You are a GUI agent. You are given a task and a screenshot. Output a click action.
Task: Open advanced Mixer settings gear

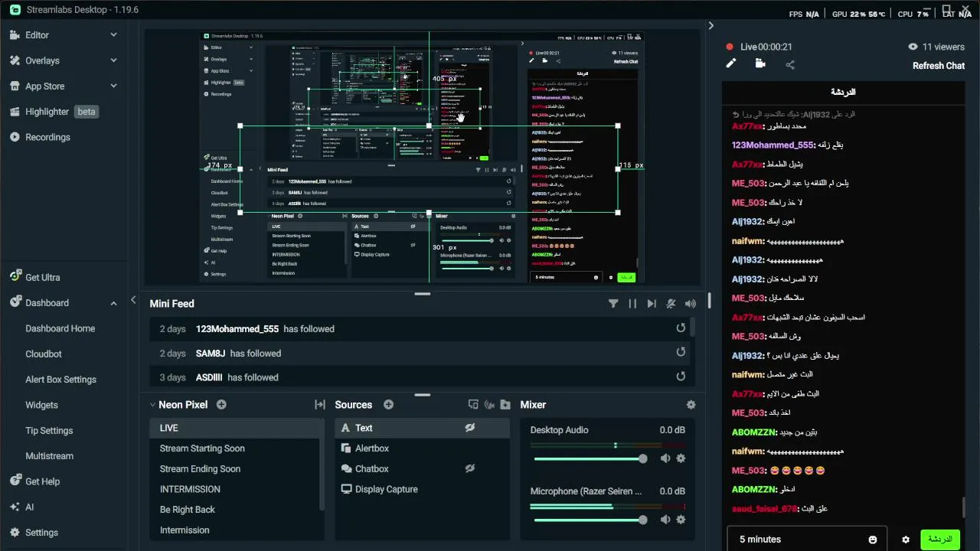[691, 405]
